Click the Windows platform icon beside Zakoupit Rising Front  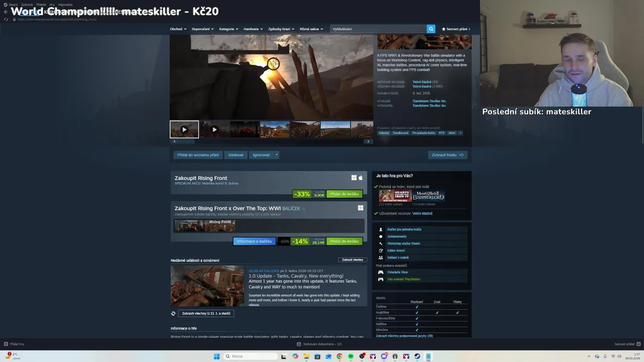(x=354, y=178)
